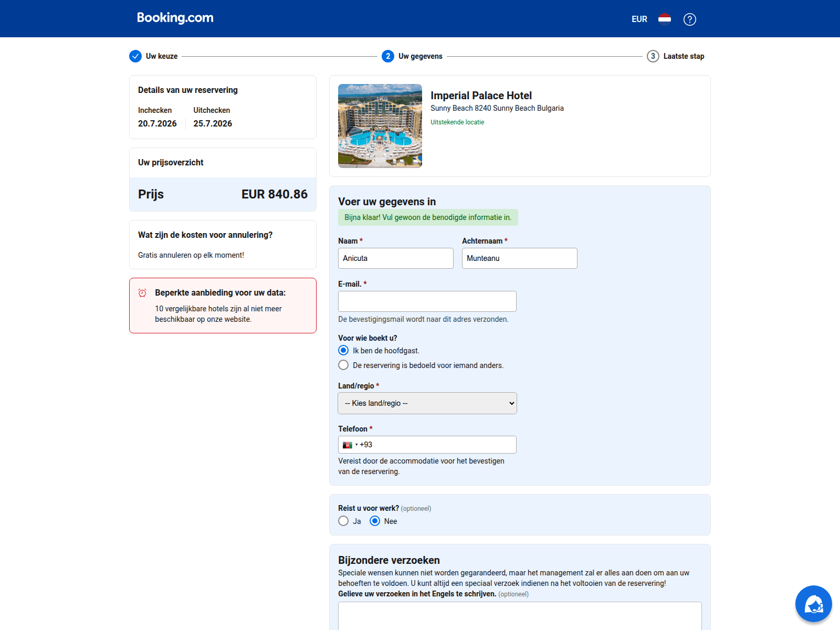Click the price 'EUR 840.86'
Image resolution: width=840 pixels, height=630 pixels.
pos(275,194)
